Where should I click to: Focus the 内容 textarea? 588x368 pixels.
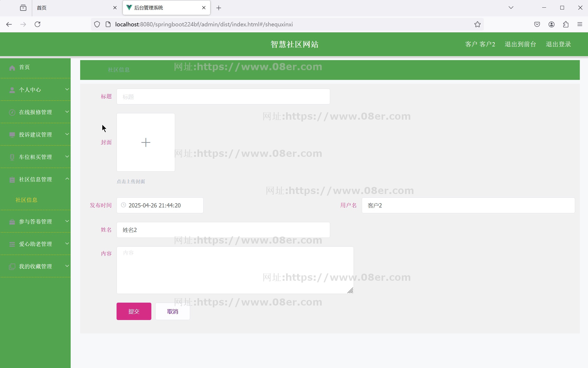(235, 270)
